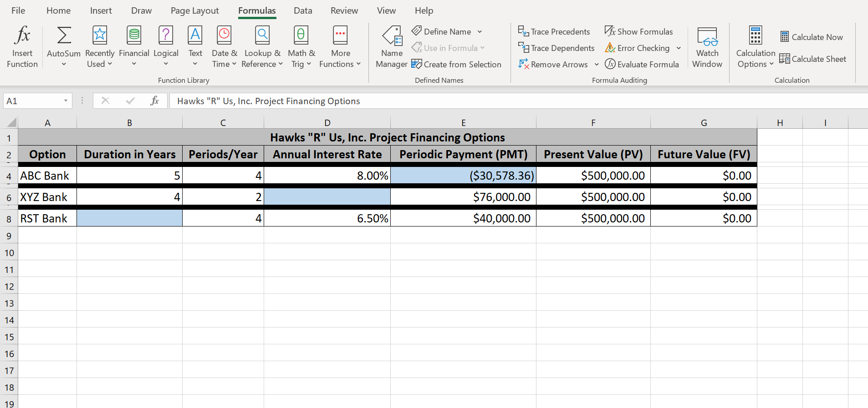
Task: Click the Calculate Now button
Action: [812, 37]
